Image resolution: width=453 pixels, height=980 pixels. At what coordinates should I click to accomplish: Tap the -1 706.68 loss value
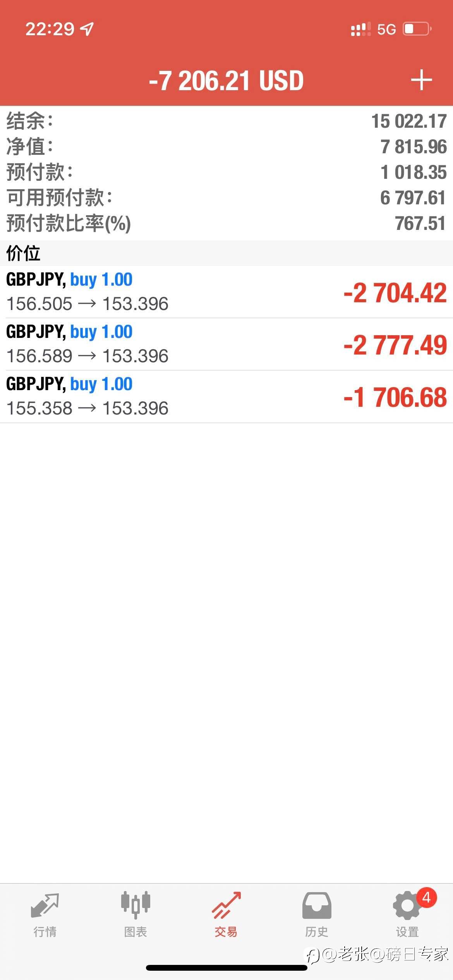(395, 397)
